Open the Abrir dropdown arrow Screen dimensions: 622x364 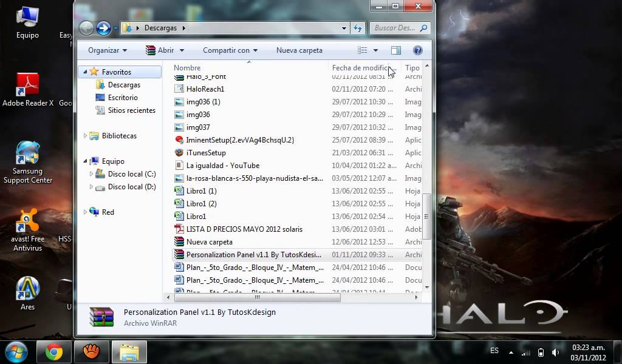(x=182, y=50)
